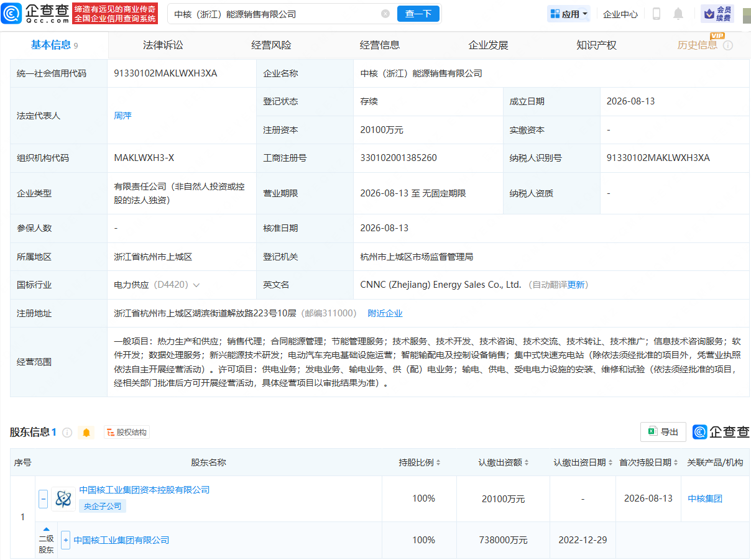Sort by 认缴出资日期 column
Viewport: 751px width, 560px height.
[x=610, y=462]
